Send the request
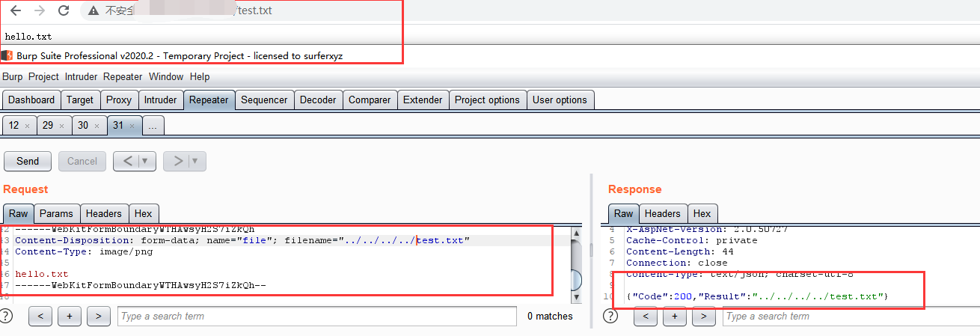 pyautogui.click(x=28, y=161)
